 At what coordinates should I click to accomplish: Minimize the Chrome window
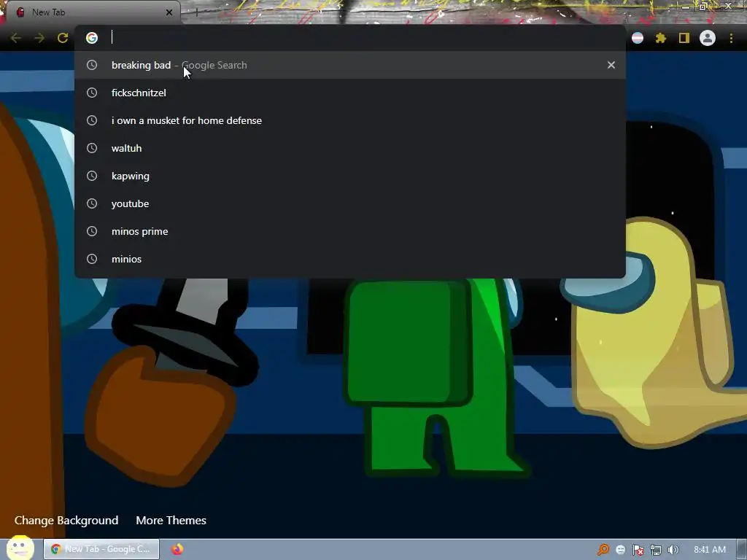(686, 7)
